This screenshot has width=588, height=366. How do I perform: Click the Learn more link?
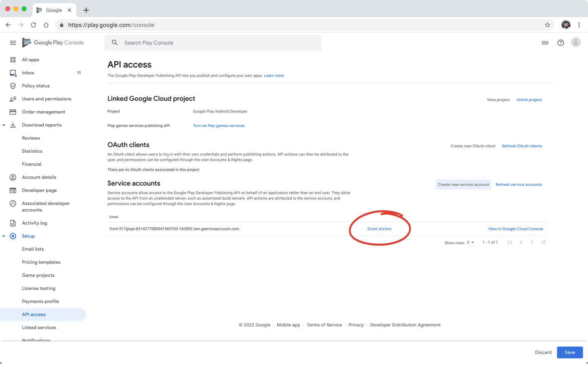[x=274, y=75]
